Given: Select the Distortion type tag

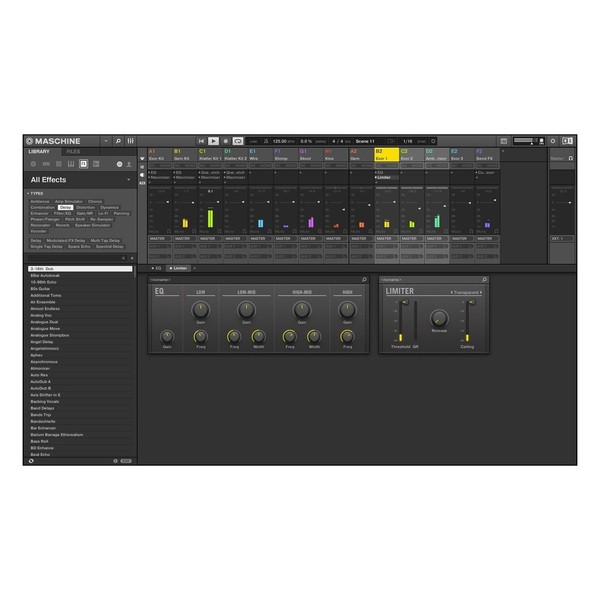Looking at the screenshot, I should click(x=85, y=207).
